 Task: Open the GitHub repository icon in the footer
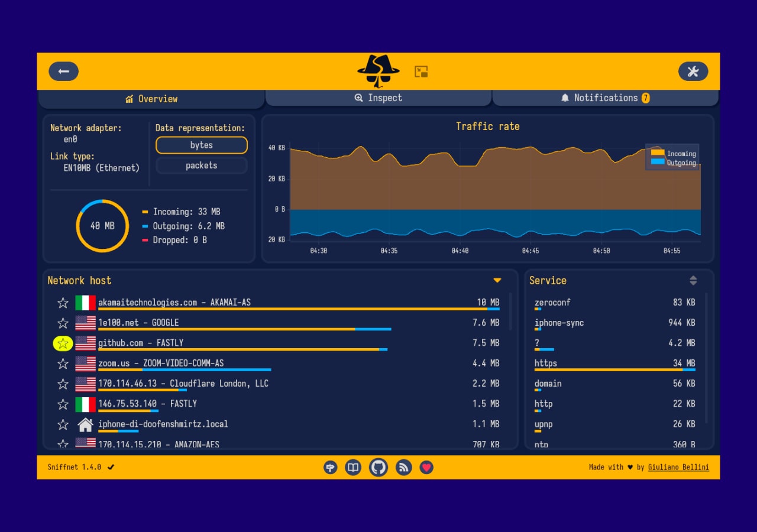[378, 467]
